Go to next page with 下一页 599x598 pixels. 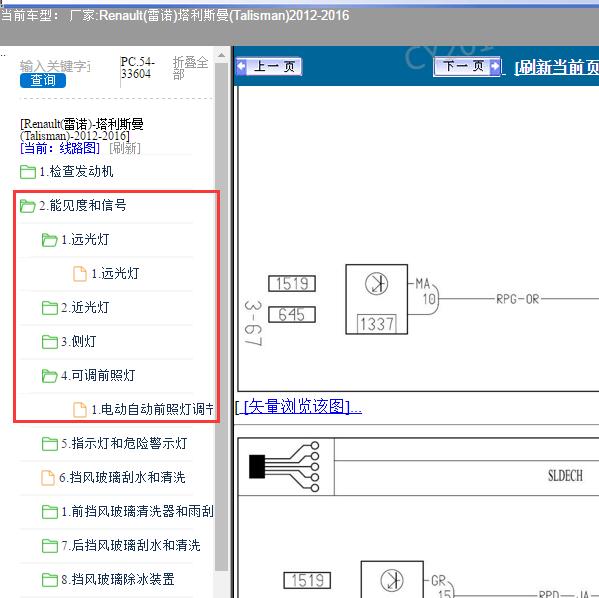(x=466, y=66)
